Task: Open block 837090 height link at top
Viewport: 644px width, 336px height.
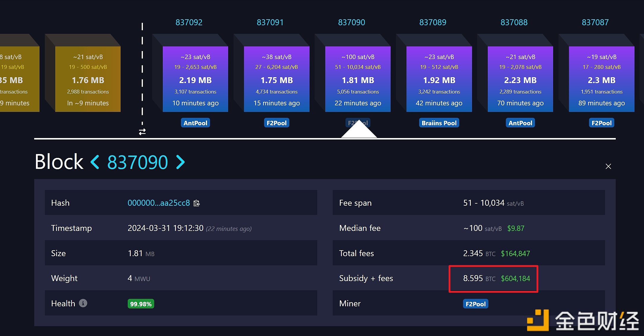Action: coord(351,22)
